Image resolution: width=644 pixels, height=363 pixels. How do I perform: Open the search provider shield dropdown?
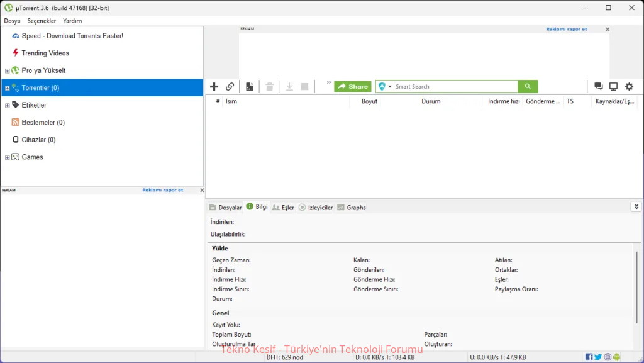click(x=385, y=87)
